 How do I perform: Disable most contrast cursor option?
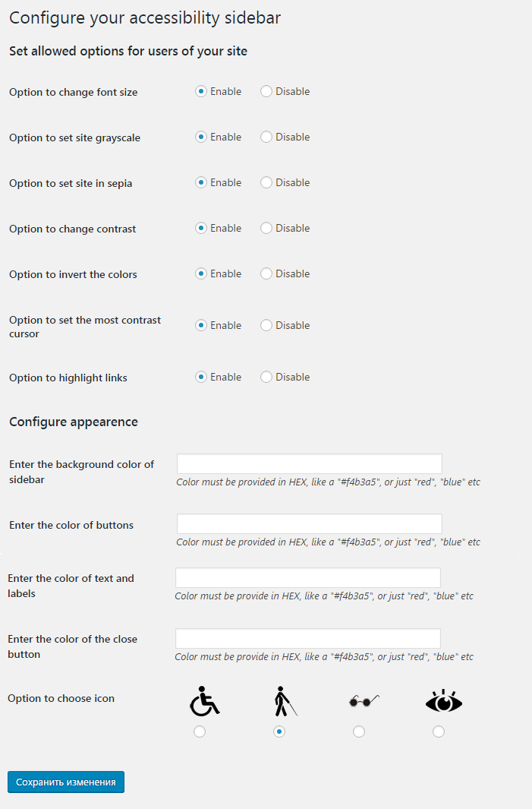click(x=266, y=325)
